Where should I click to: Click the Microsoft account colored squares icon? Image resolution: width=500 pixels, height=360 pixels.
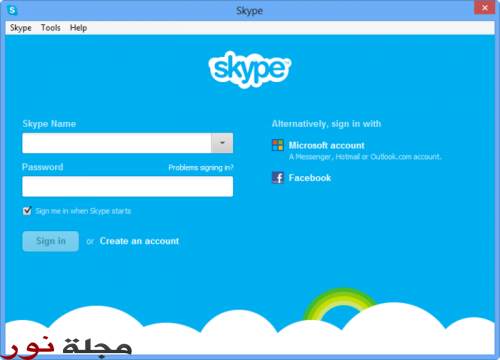click(x=278, y=145)
